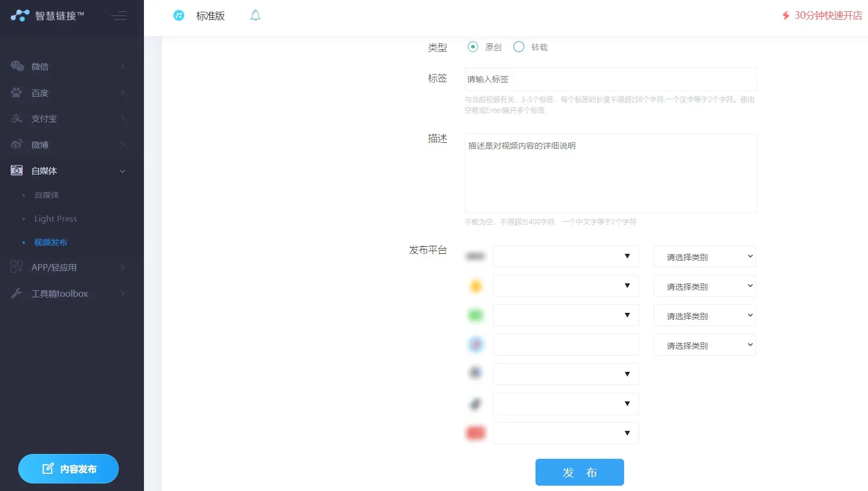Viewport: 868px width, 491px height.
Task: Open the first publish platform account dropdown
Action: point(566,257)
